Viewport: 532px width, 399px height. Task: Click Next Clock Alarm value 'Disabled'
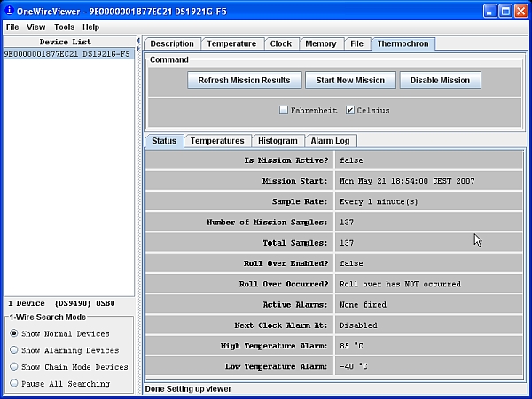click(x=358, y=325)
